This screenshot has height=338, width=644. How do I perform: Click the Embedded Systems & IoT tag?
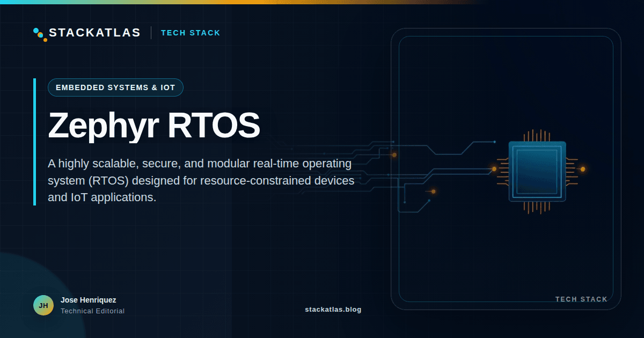tap(115, 87)
